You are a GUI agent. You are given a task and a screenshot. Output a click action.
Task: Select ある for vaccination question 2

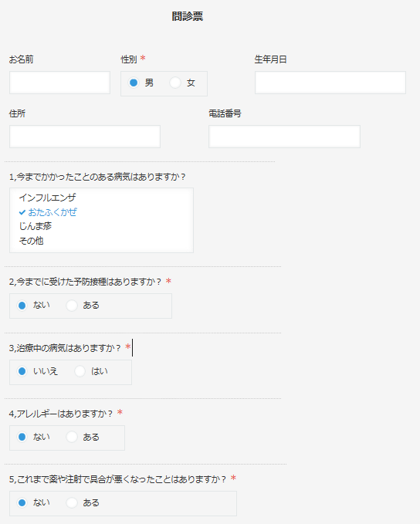[x=72, y=306]
